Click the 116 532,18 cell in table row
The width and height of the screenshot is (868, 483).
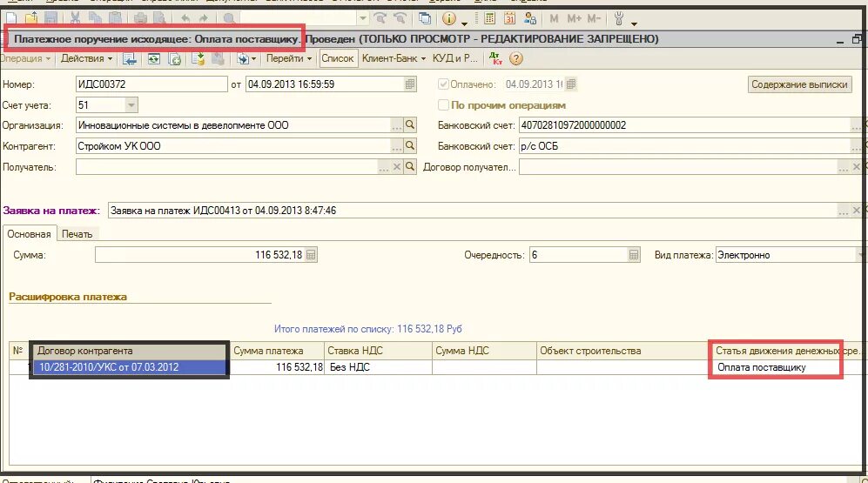(x=277, y=367)
